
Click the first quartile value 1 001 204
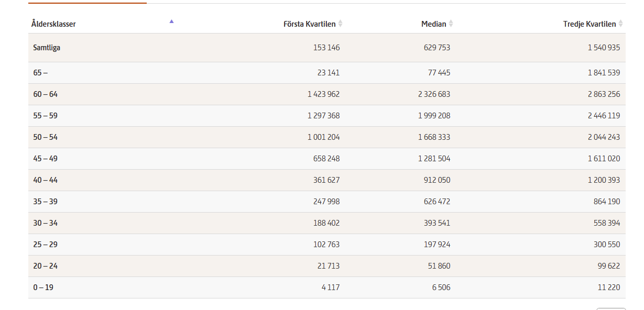click(x=323, y=137)
